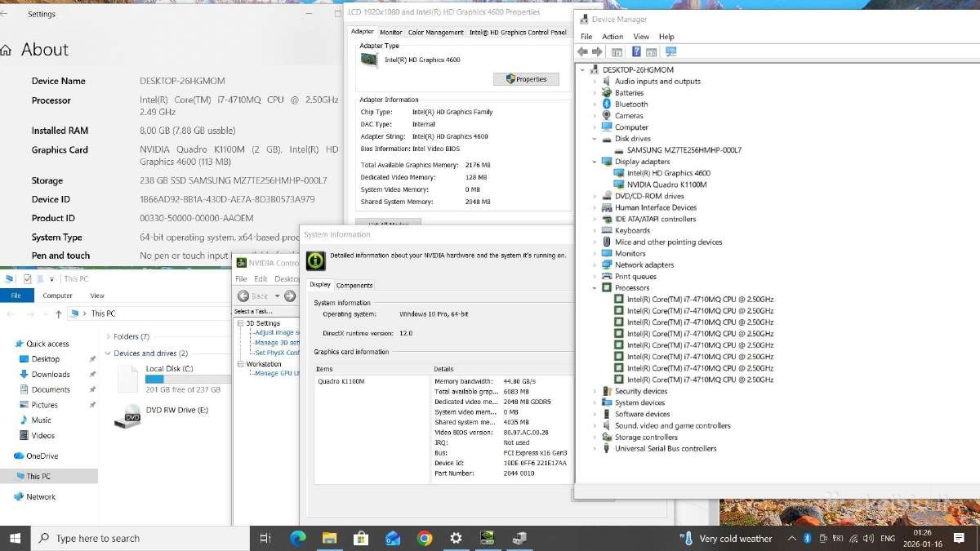Open the Mail app from the taskbar
Screen dimensions: 980x551
pyautogui.click(x=393, y=538)
